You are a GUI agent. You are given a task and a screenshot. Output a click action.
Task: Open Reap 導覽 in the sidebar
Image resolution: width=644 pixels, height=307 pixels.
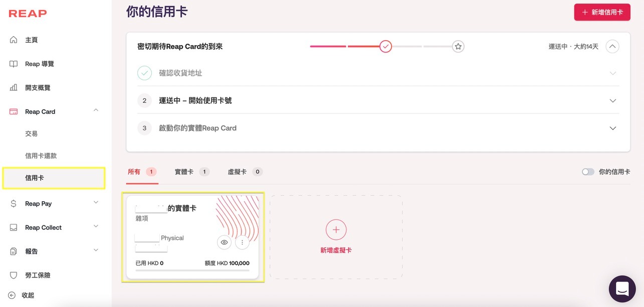point(40,64)
